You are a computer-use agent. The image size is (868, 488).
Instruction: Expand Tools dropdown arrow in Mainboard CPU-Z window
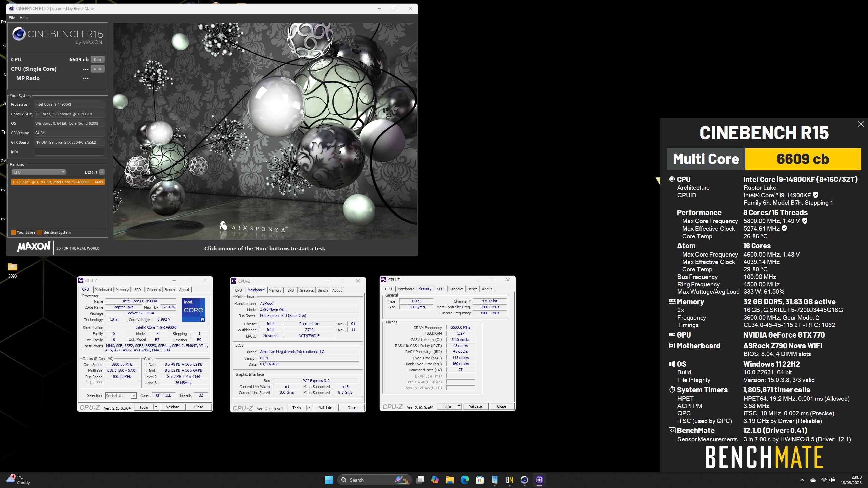(x=309, y=408)
